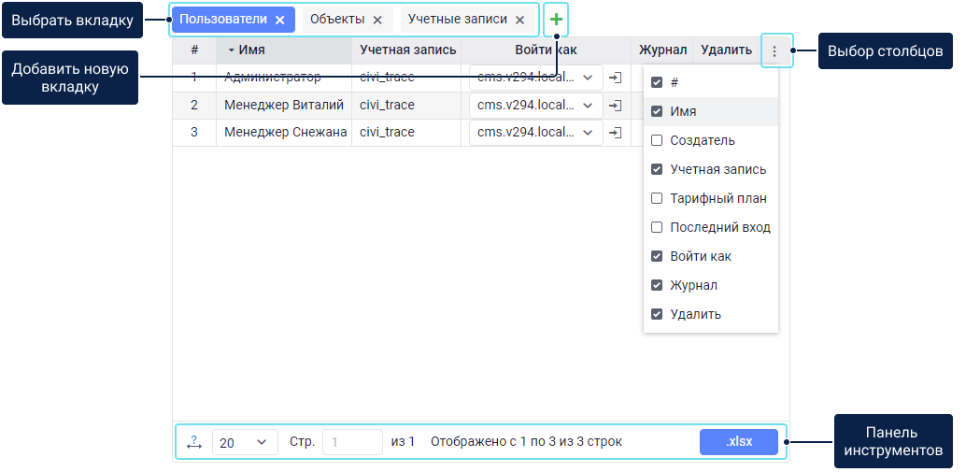The width and height of the screenshot is (980, 472).
Task: Close the Учетные записи tab X
Action: coord(520,20)
